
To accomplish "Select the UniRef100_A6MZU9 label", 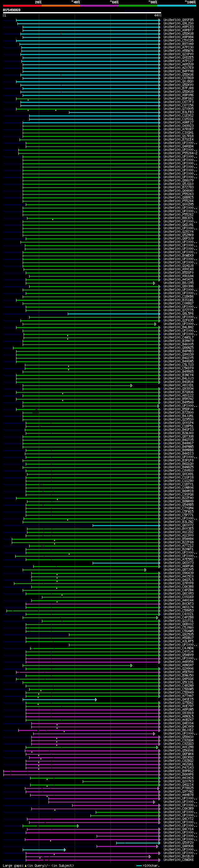I will (x=179, y=64).
